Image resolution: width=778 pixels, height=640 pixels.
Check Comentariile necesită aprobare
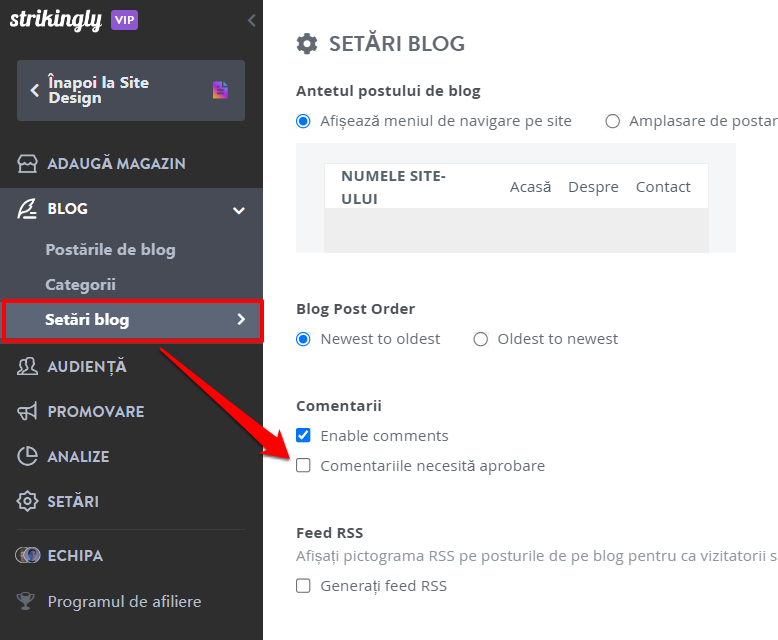coord(303,465)
